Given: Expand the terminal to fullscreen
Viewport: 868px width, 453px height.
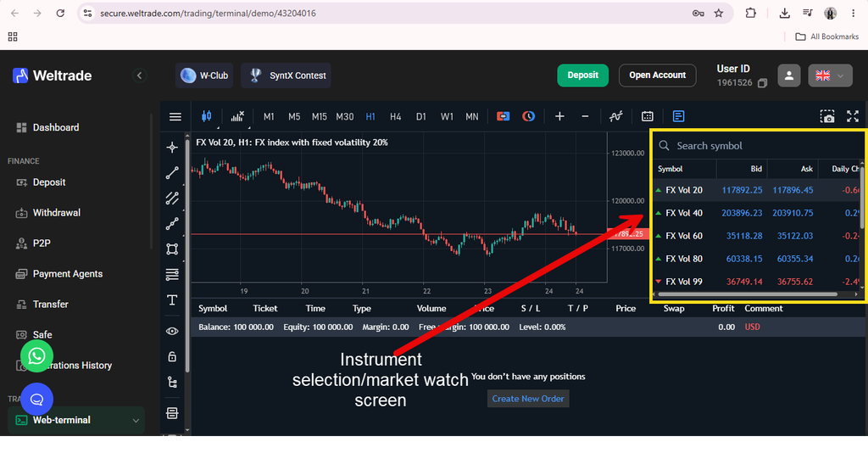Looking at the screenshot, I should point(853,116).
